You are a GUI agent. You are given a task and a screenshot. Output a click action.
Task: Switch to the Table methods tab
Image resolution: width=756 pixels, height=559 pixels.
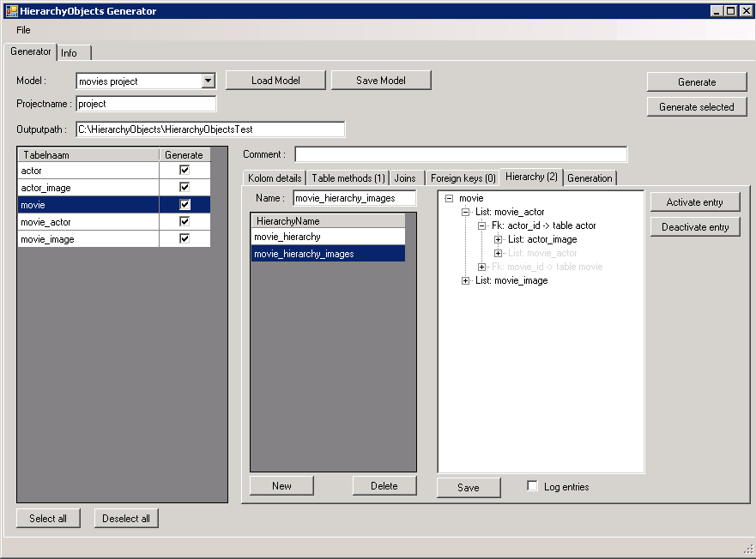click(x=348, y=178)
